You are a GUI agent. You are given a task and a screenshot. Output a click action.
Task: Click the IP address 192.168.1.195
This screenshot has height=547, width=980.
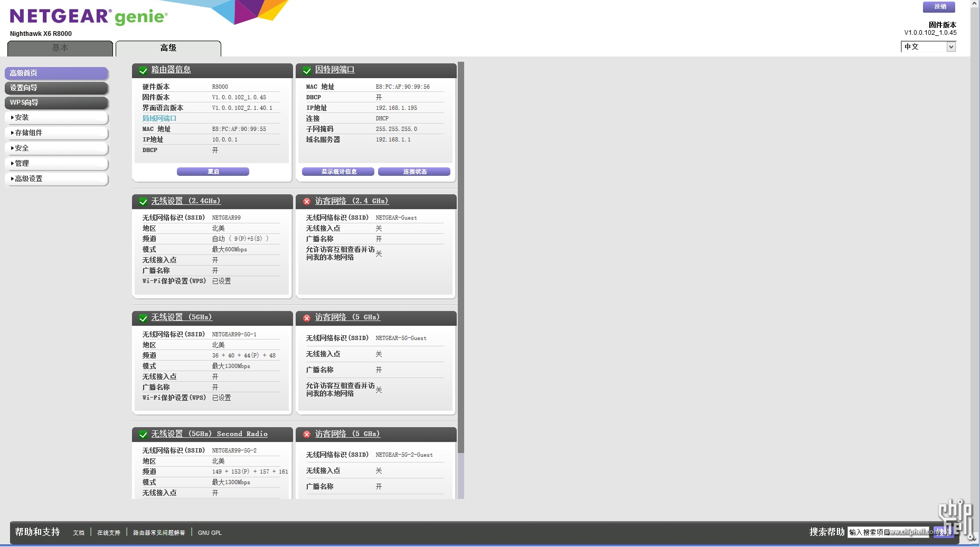(x=397, y=108)
